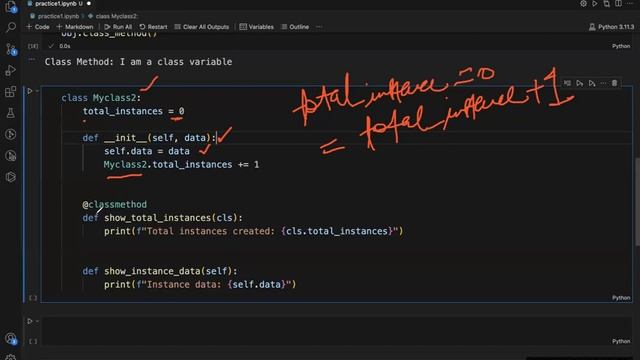Open the Extensions view
Viewport: 640px width, 360px height.
[11, 91]
